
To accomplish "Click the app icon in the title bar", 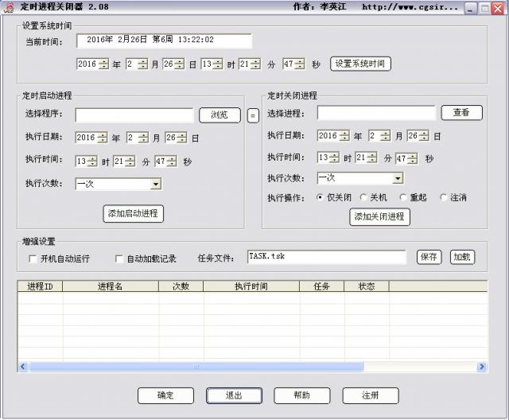I will [x=9, y=7].
